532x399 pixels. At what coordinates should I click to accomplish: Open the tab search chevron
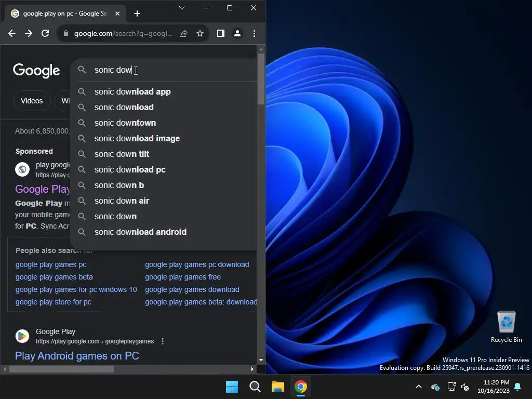[182, 8]
